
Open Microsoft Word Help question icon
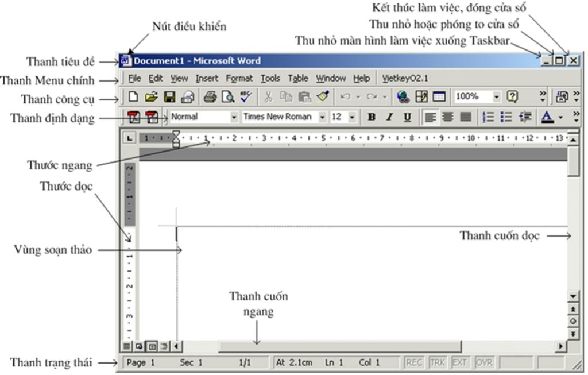pyautogui.click(x=512, y=96)
